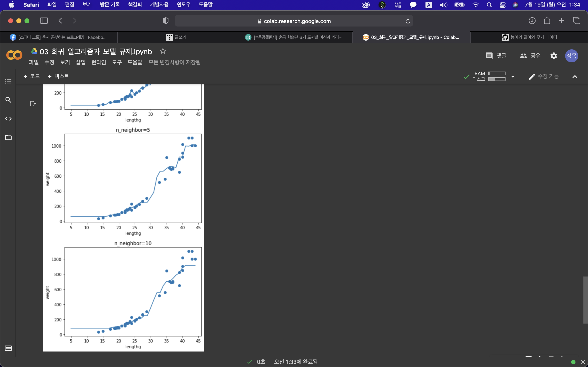Screen dimensions: 588x367
Task: Toggle the 수정 가능 editing mode
Action: (544, 76)
